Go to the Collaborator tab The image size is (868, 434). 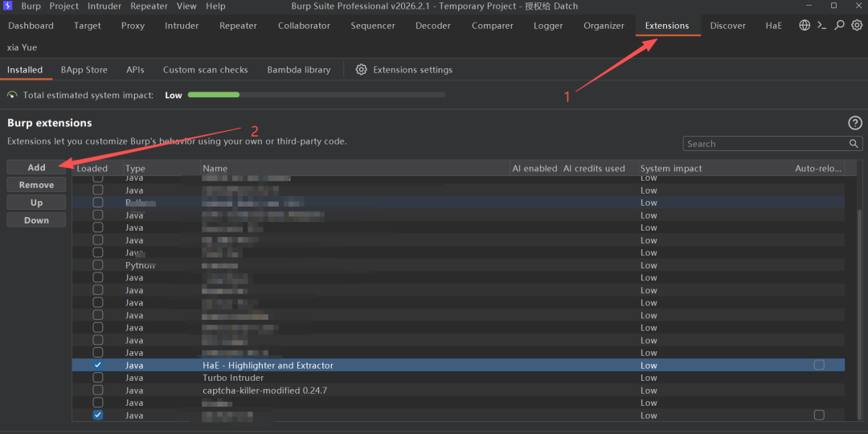tap(304, 26)
